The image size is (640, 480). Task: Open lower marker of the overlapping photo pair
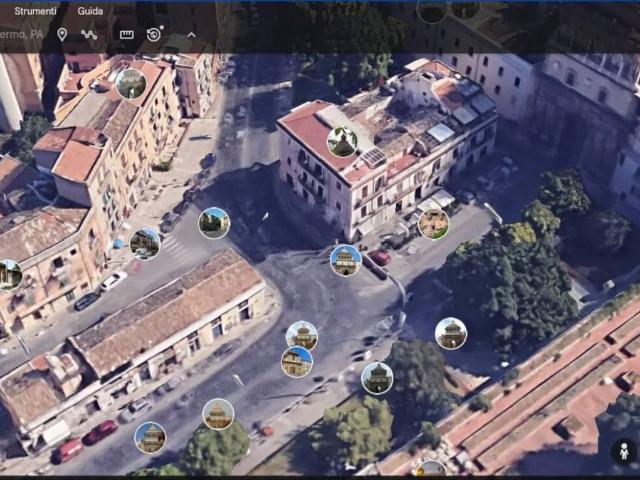(296, 362)
